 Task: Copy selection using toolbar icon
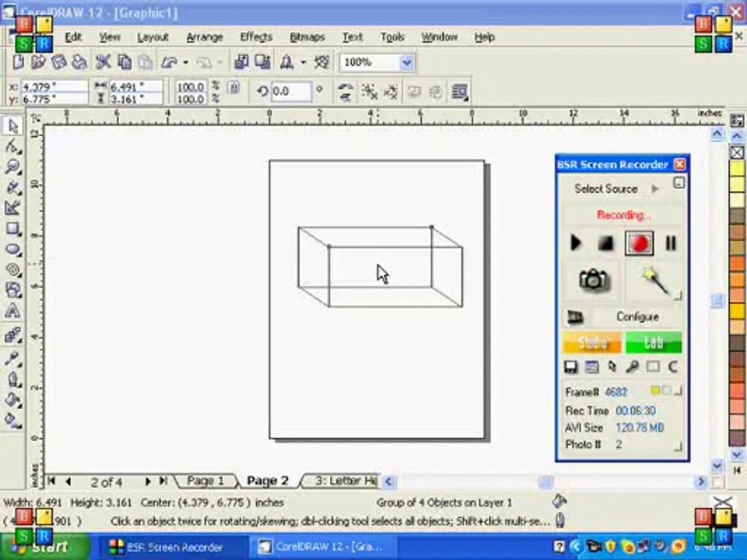pyautogui.click(x=124, y=62)
